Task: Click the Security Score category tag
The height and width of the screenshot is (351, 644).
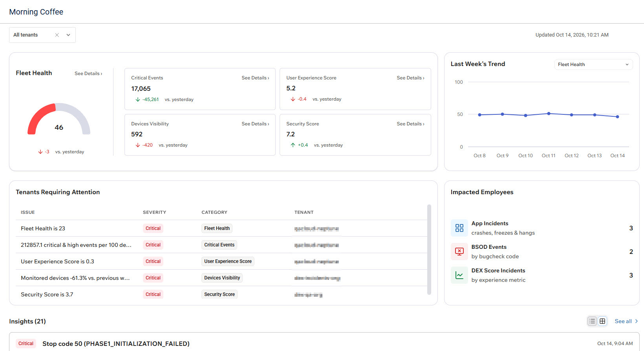Action: click(x=220, y=294)
